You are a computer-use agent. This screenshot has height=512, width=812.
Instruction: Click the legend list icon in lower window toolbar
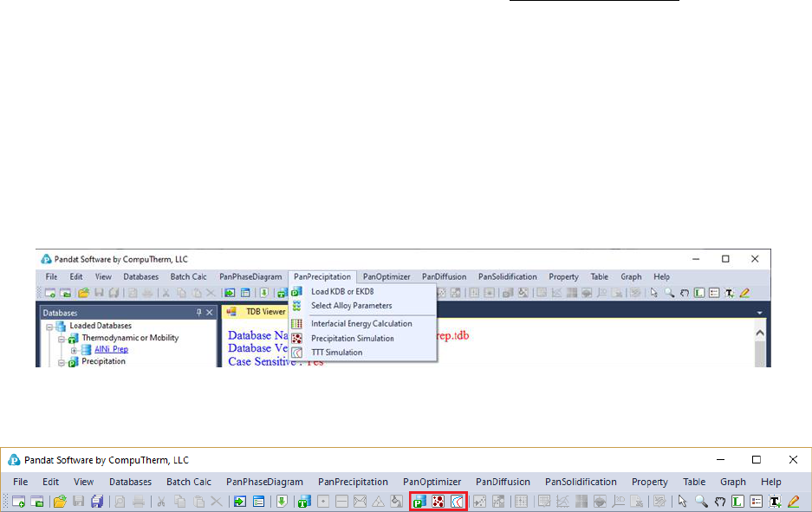(756, 501)
